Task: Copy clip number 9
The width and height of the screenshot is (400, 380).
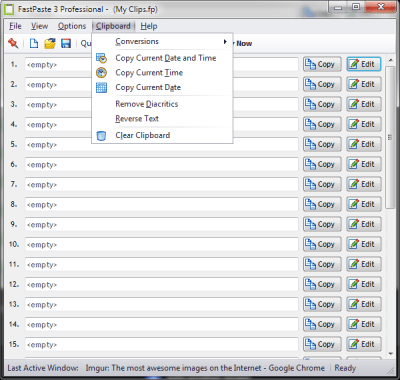Action: click(x=322, y=224)
